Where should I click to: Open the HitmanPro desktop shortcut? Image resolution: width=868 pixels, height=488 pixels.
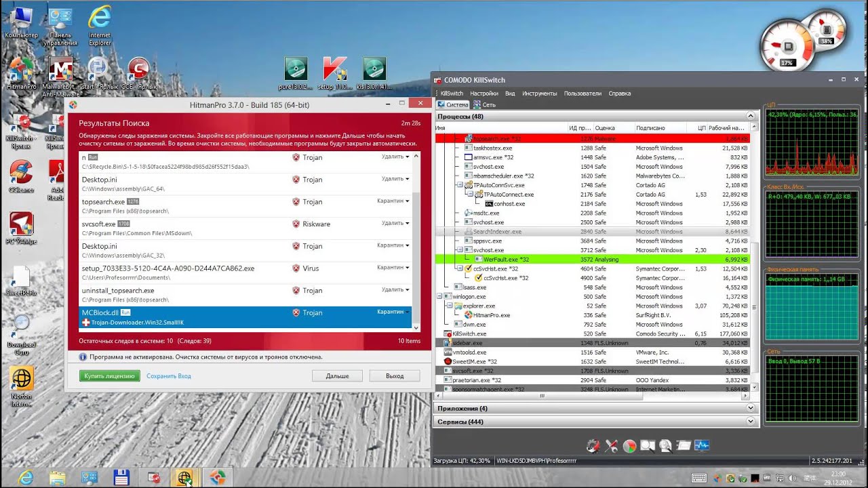[x=21, y=70]
